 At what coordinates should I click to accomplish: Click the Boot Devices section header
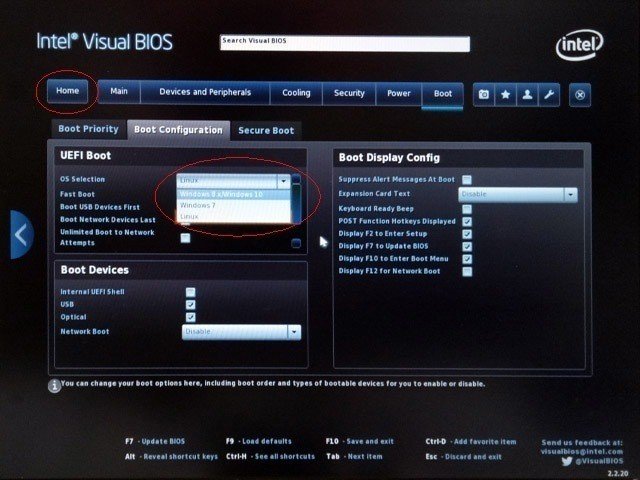click(x=95, y=270)
